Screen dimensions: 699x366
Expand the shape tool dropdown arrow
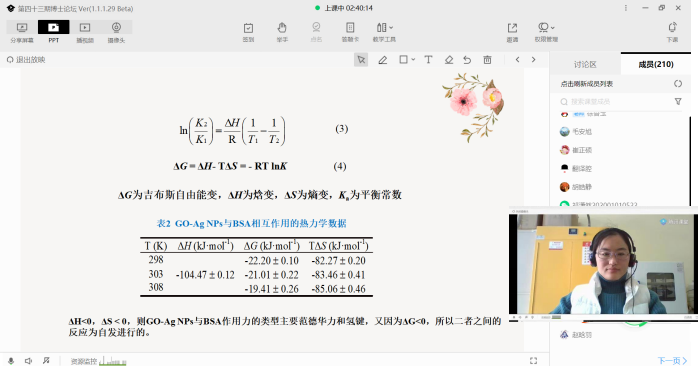(413, 59)
